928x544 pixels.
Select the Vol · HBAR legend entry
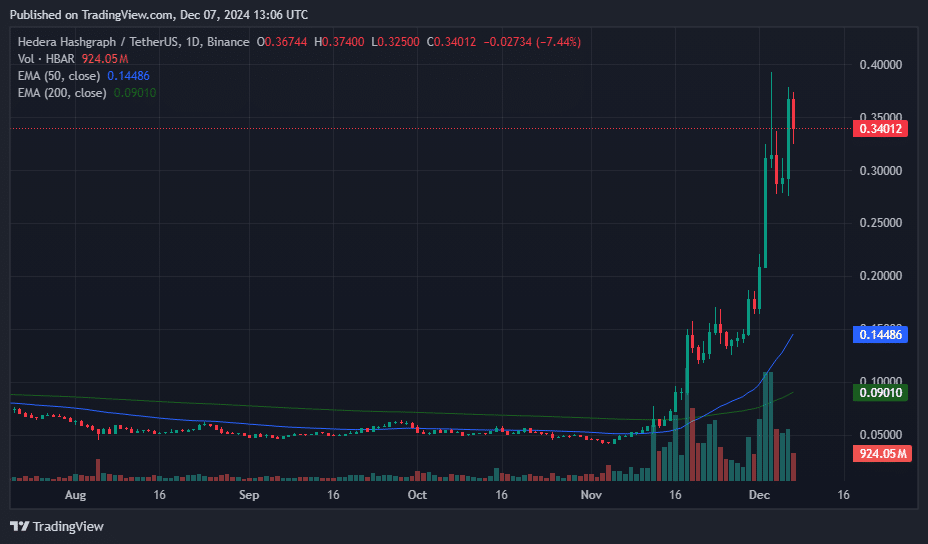pos(45,59)
